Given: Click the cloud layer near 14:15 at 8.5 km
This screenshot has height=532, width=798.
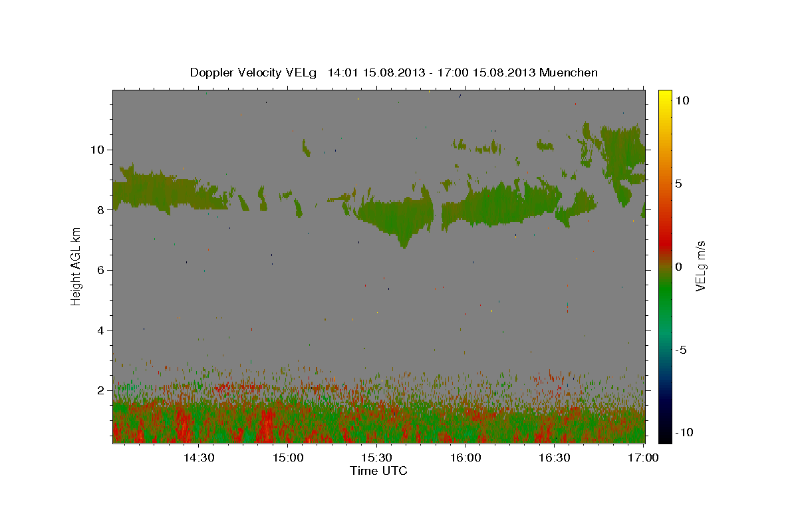Looking at the screenshot, I should coord(160,191).
